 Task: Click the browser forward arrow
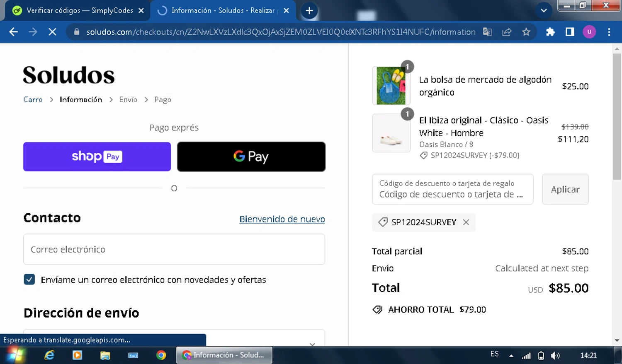(33, 32)
